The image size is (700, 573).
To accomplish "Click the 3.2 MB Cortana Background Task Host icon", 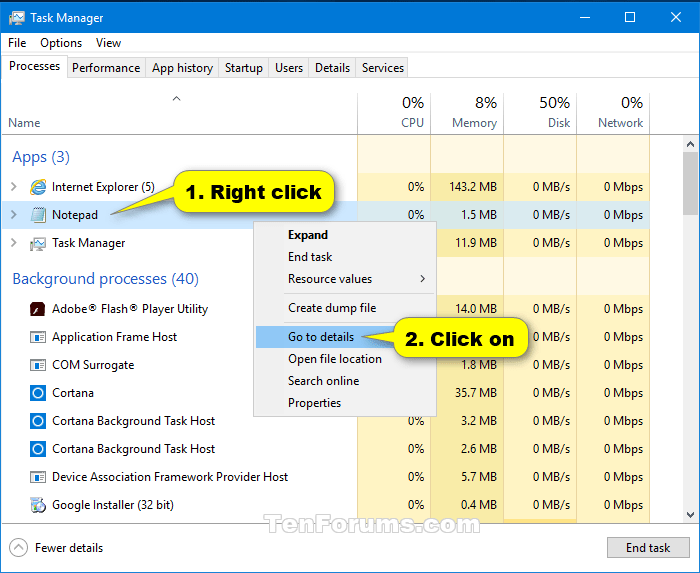I will tap(38, 421).
